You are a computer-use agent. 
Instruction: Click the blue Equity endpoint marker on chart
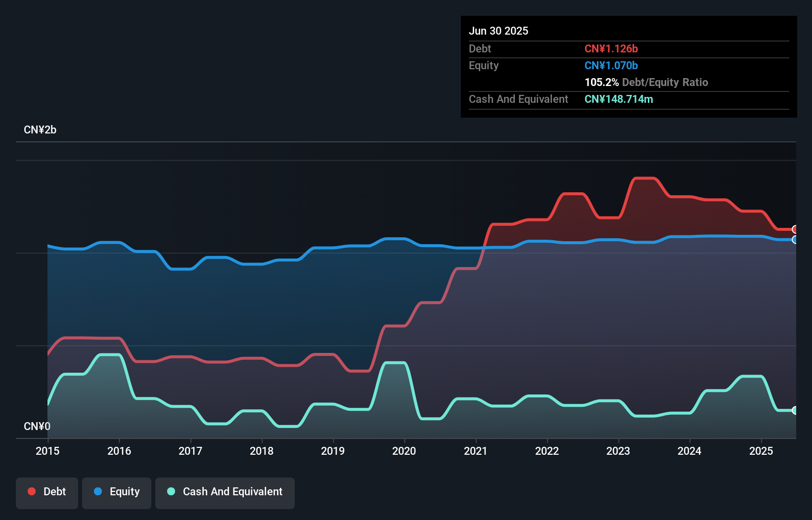coord(794,240)
